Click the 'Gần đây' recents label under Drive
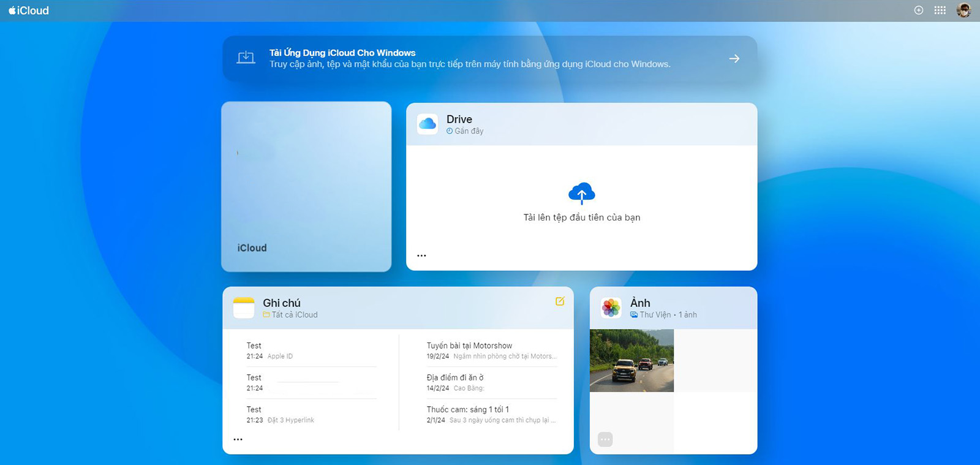This screenshot has height=465, width=980. (465, 131)
